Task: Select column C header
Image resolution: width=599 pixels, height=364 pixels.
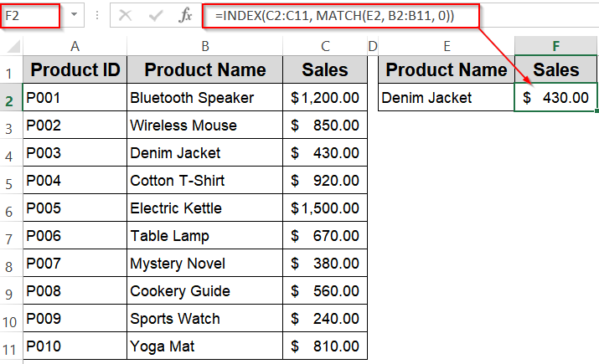Action: (x=324, y=45)
